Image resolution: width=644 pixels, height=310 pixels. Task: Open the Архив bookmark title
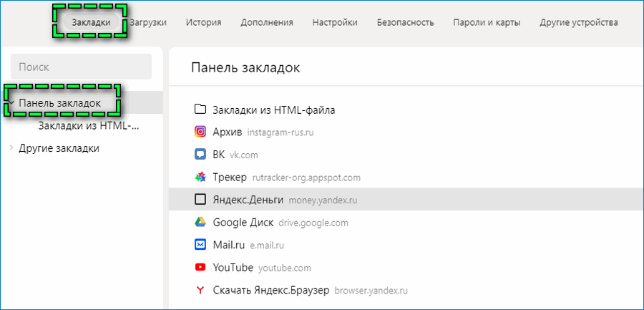(x=228, y=132)
